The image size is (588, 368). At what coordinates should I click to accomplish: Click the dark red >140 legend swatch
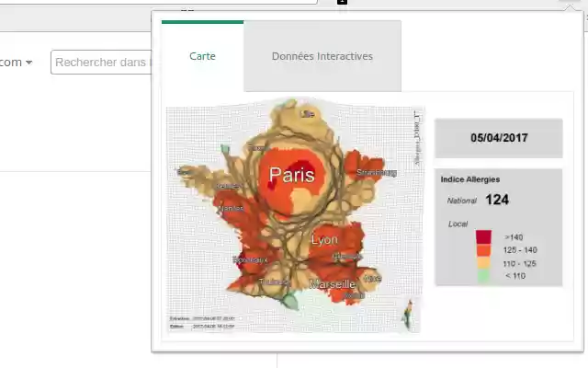click(484, 237)
